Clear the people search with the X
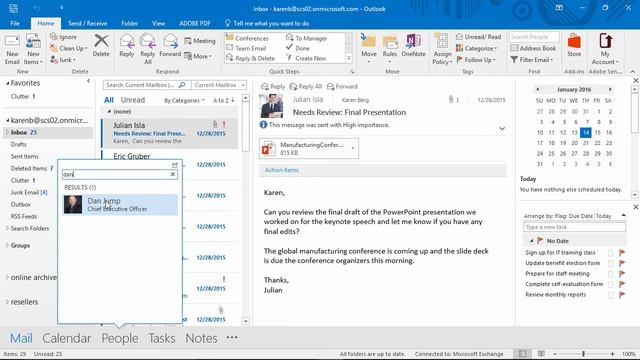 [173, 174]
